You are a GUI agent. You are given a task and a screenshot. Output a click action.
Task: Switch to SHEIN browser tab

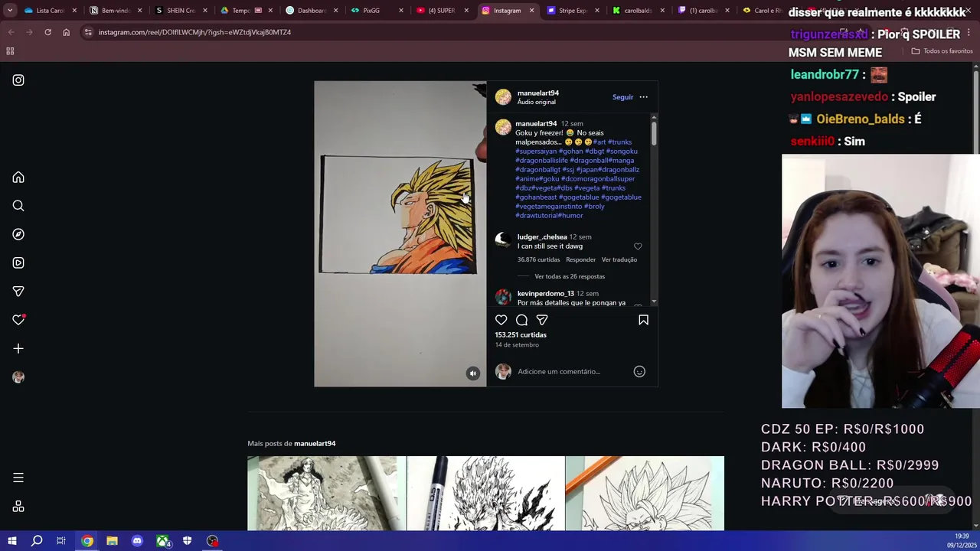click(181, 11)
